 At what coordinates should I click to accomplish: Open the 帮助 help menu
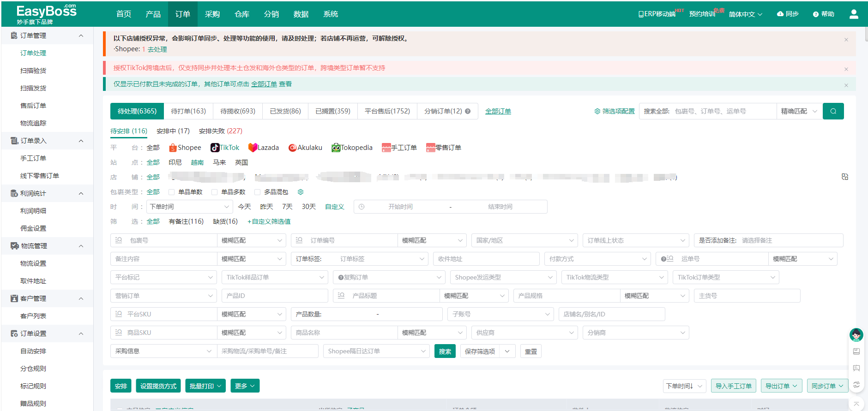[x=823, y=14]
